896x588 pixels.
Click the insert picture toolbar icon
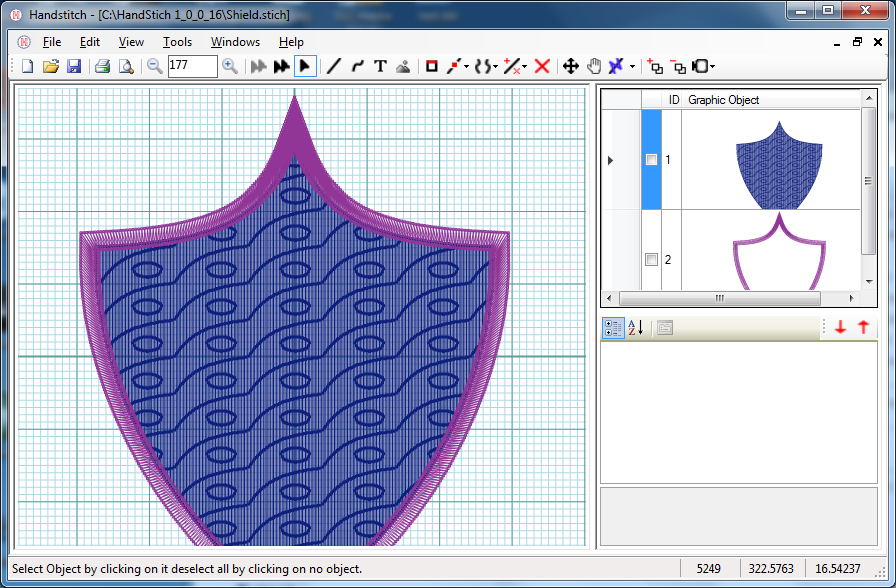click(403, 66)
